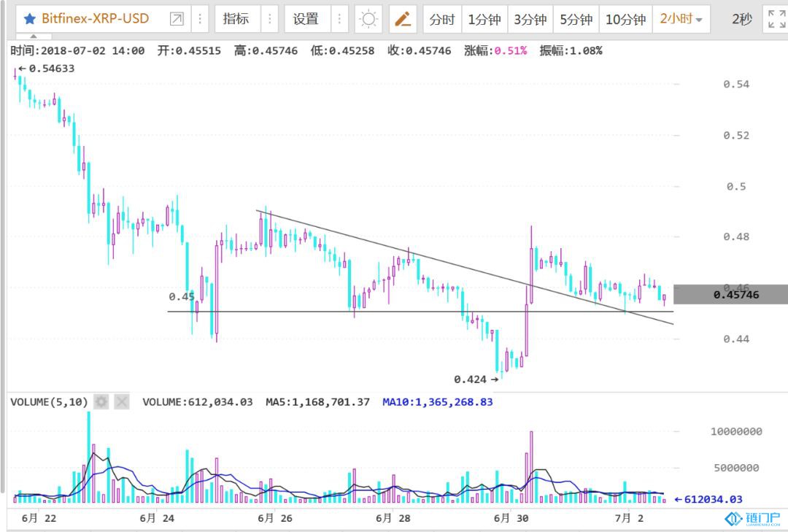Click the 设置 settings button
The width and height of the screenshot is (788, 532).
click(306, 19)
